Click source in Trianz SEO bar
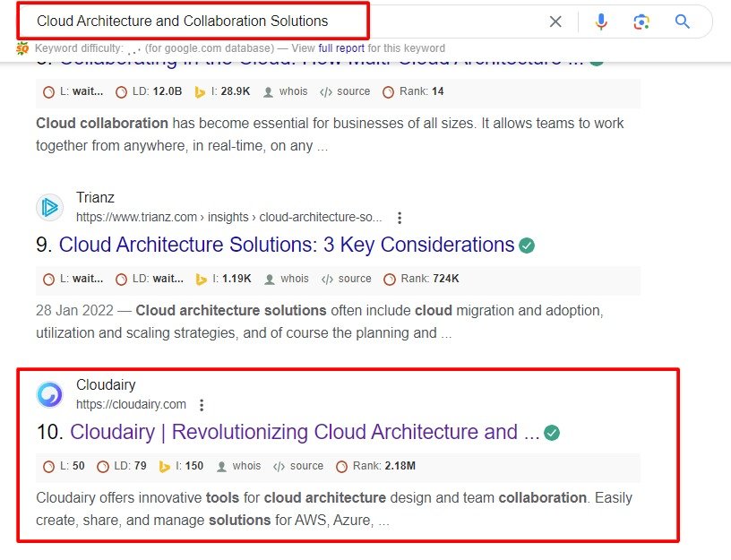731x560 pixels. click(x=355, y=279)
